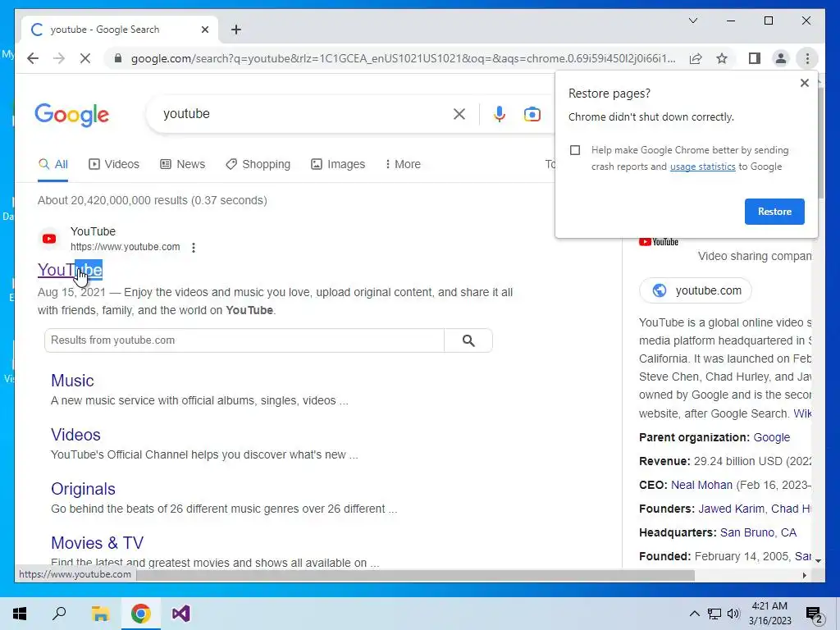
Task: Open the Neal Mohan CEO link
Action: pos(701,485)
